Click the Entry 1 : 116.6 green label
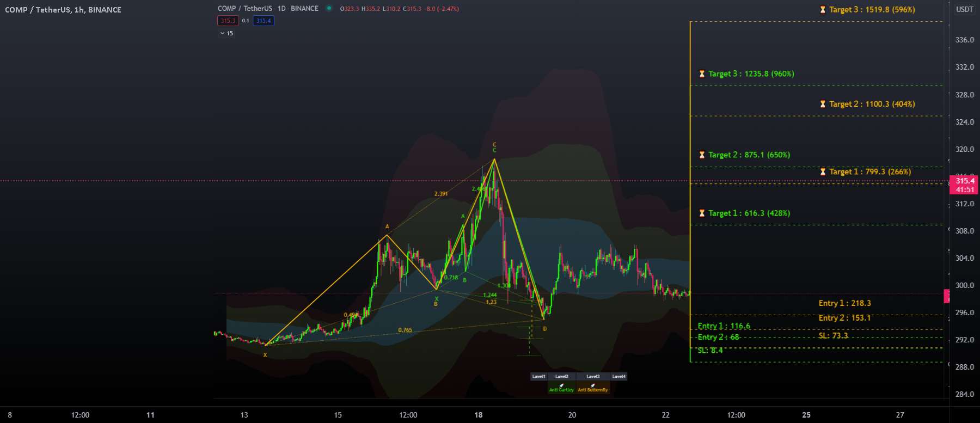980x423 pixels. [724, 326]
